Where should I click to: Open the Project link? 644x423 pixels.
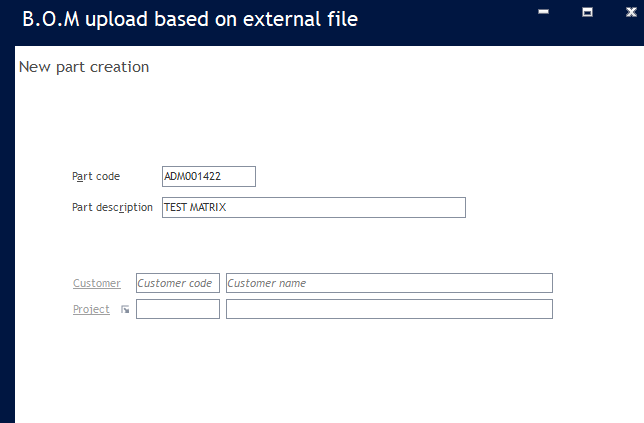91,309
